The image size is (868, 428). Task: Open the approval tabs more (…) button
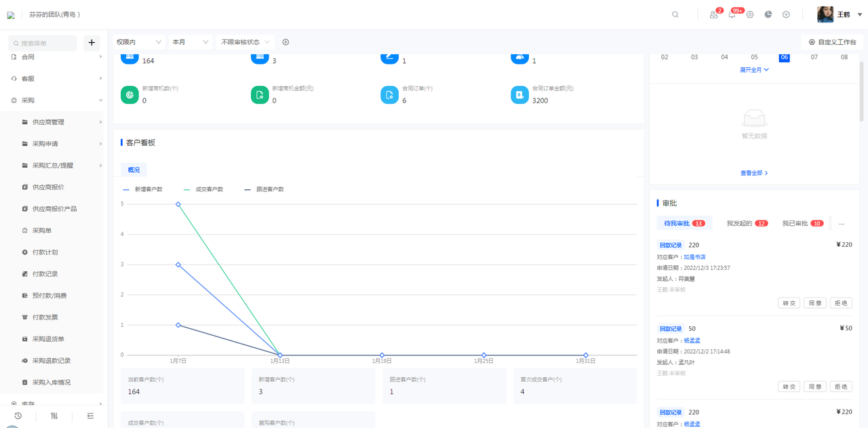(x=842, y=223)
